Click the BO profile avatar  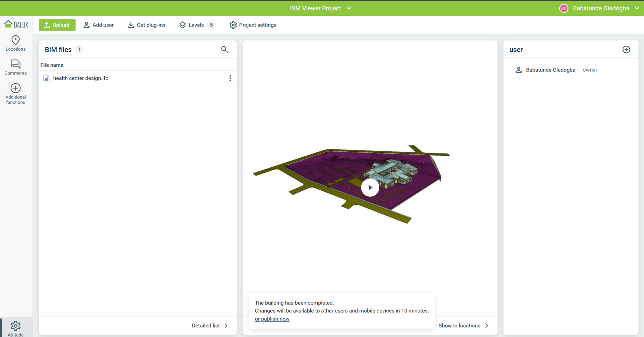[x=563, y=8]
